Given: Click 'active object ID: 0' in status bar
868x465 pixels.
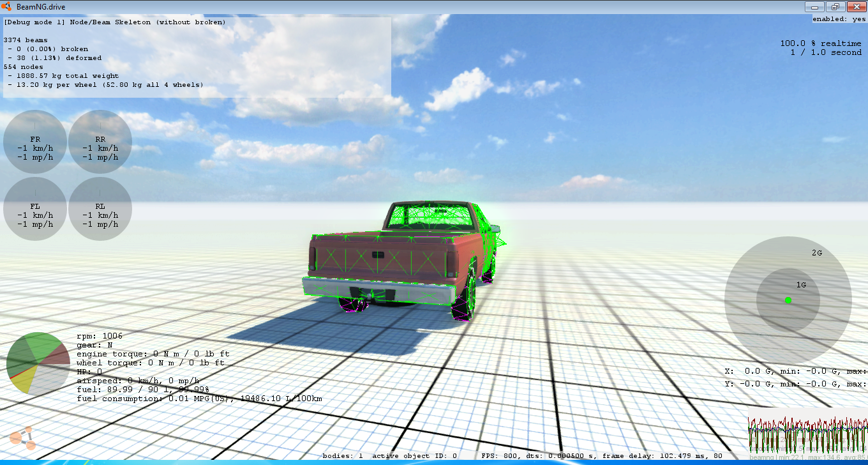Looking at the screenshot, I should 415,456.
